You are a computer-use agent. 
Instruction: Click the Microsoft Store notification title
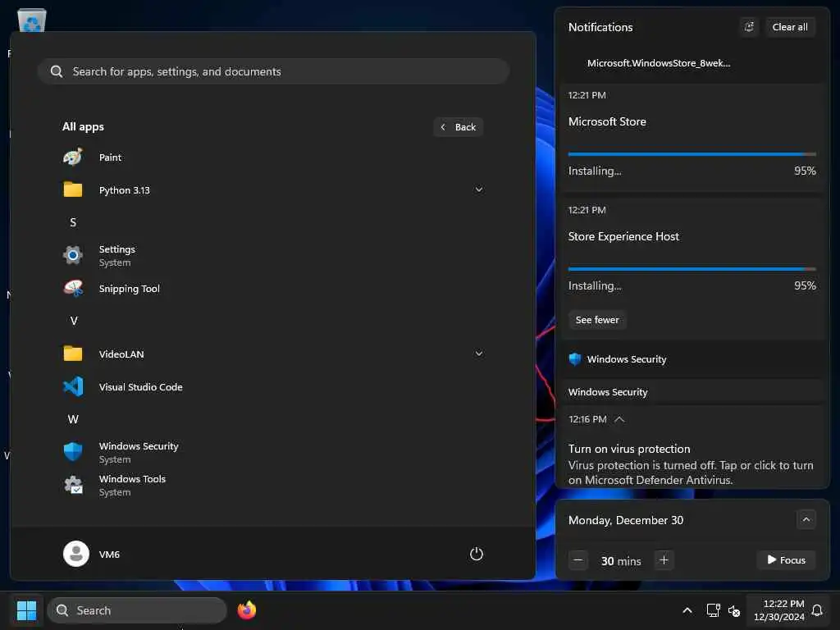(607, 121)
